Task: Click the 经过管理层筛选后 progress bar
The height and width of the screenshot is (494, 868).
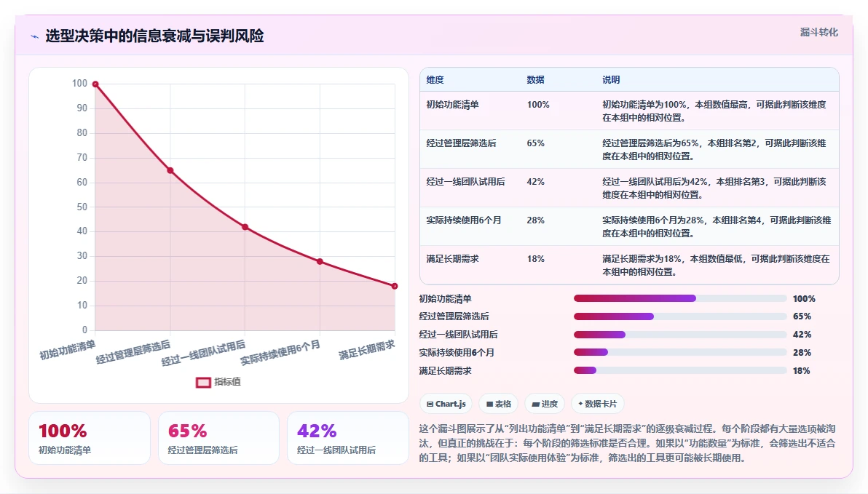Action: (680, 316)
